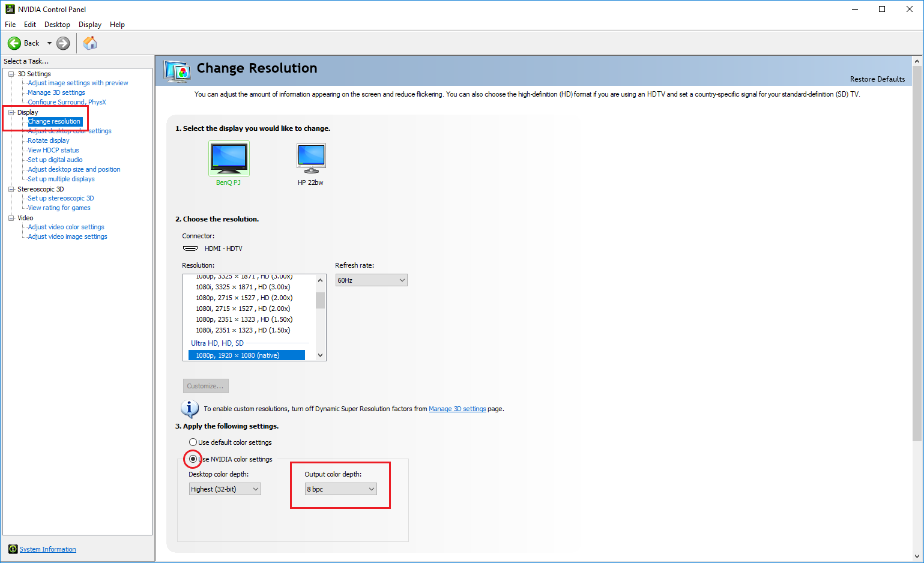Click the main panel vertical scrollbar thumb
The width and height of the screenshot is (924, 563).
pos(917,253)
